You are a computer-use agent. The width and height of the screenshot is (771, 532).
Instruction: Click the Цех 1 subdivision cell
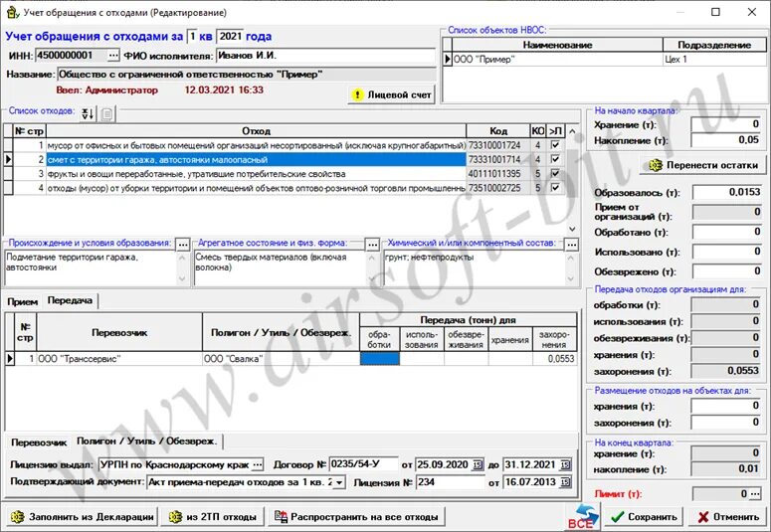click(x=714, y=60)
